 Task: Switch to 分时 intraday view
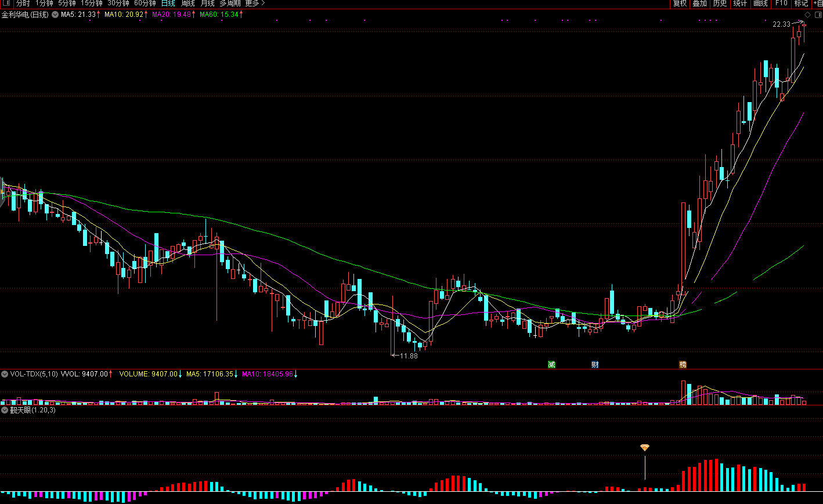tap(23, 3)
